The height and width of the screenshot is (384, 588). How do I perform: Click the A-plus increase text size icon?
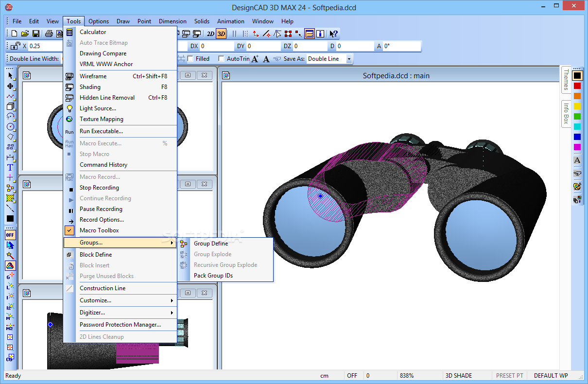(x=255, y=59)
